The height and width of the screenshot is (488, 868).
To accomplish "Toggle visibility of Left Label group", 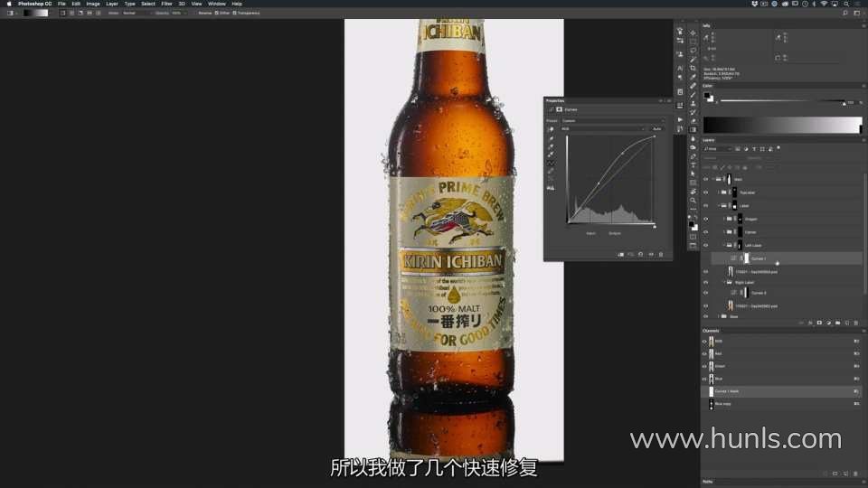I will coord(706,245).
